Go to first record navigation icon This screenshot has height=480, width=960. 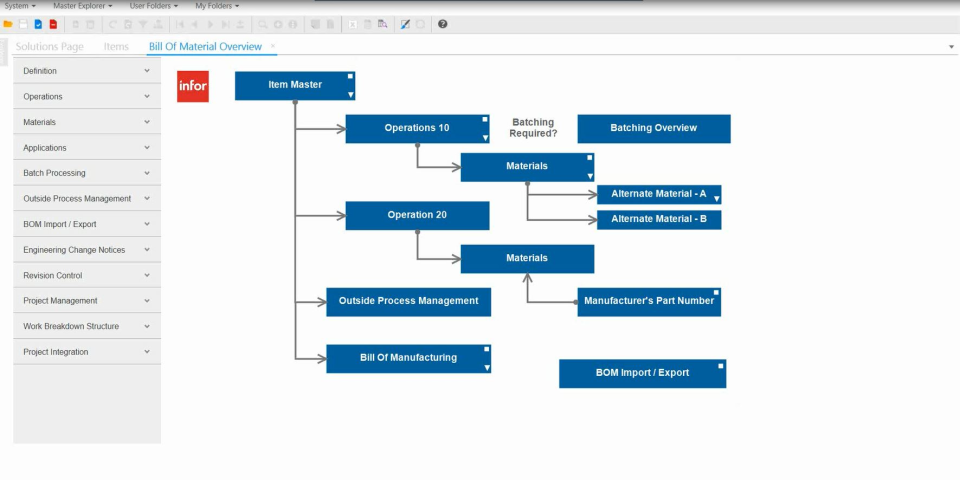point(179,24)
